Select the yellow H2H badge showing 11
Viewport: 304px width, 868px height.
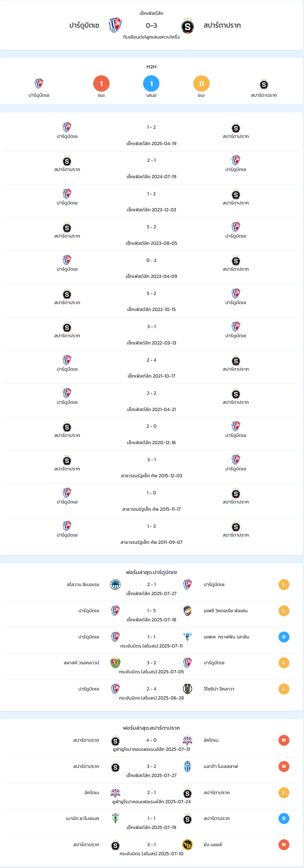[201, 84]
